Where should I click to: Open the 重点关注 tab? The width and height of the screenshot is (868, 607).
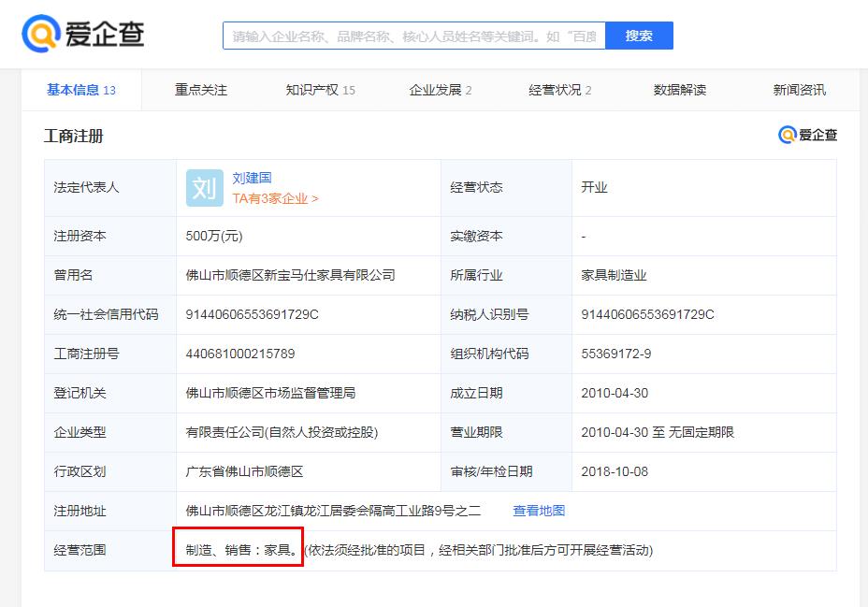tap(201, 90)
